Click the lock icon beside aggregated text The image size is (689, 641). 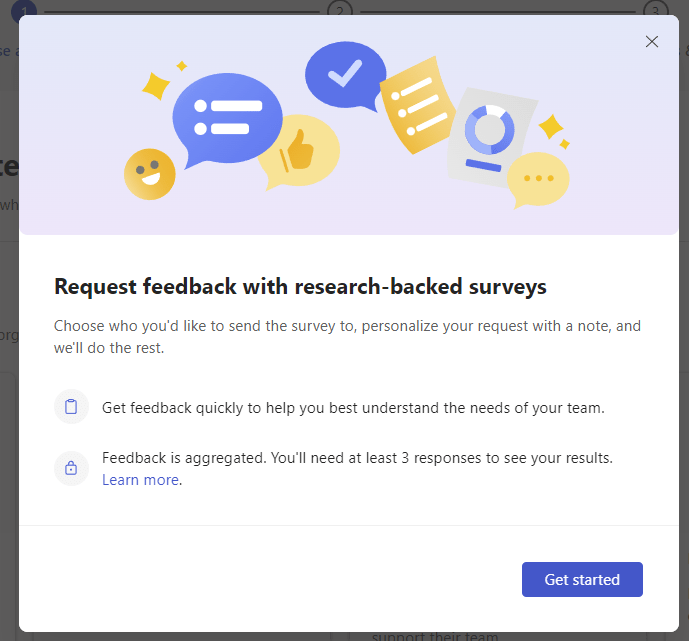click(x=71, y=467)
